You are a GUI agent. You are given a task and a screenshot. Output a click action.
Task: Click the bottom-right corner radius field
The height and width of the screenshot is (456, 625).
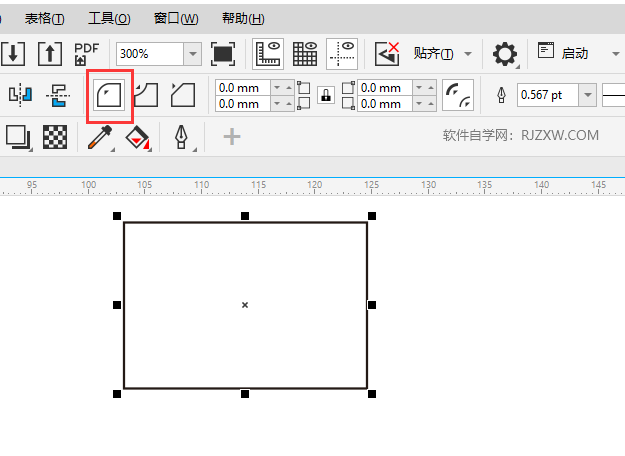tap(385, 104)
